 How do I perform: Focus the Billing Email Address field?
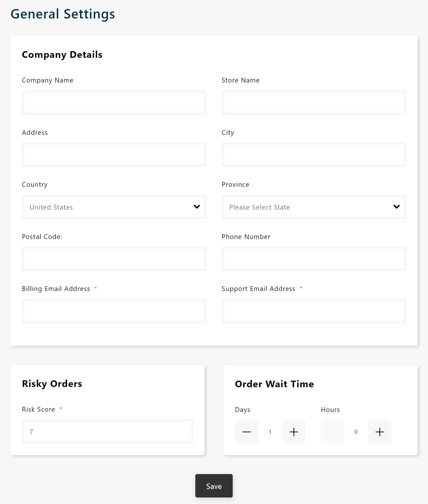click(x=114, y=311)
